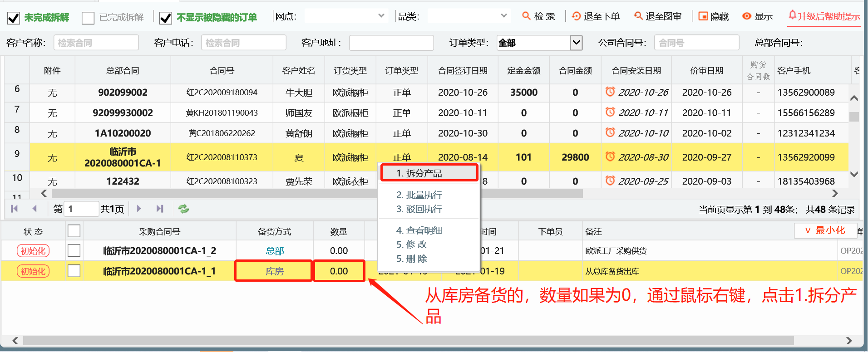Go to first page using pager icon
The image size is (868, 352).
pyautogui.click(x=15, y=209)
